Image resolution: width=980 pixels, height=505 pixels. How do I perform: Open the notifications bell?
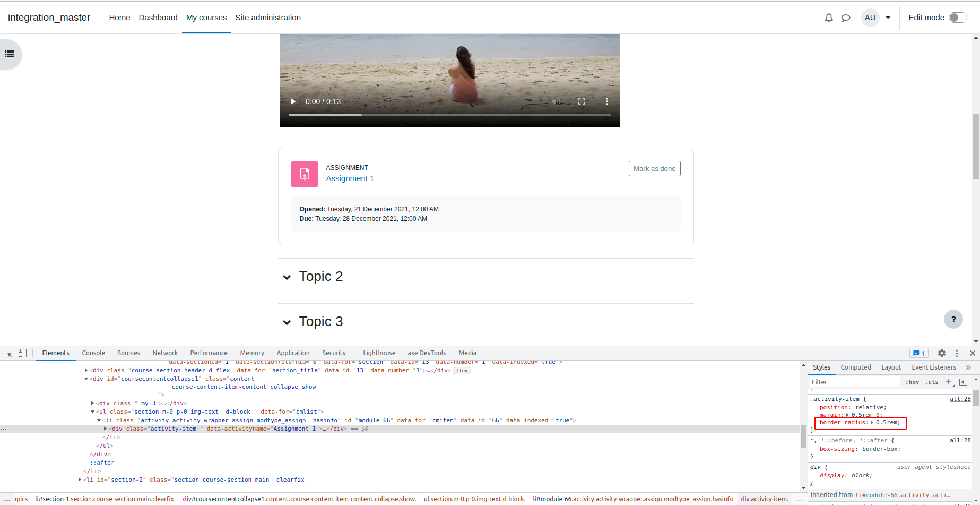pos(829,18)
